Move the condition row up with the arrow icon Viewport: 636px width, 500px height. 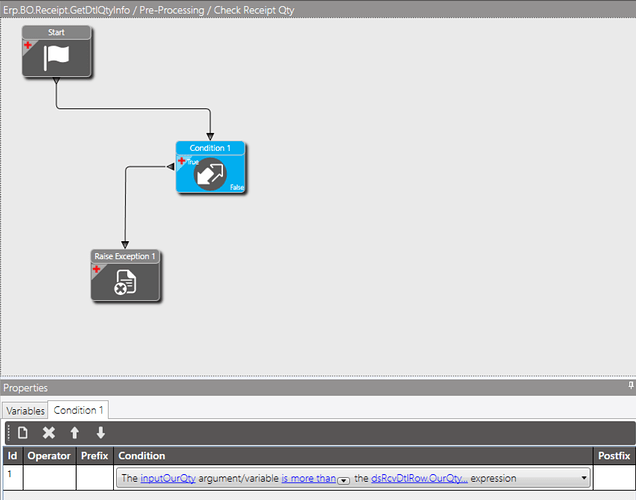[75, 433]
